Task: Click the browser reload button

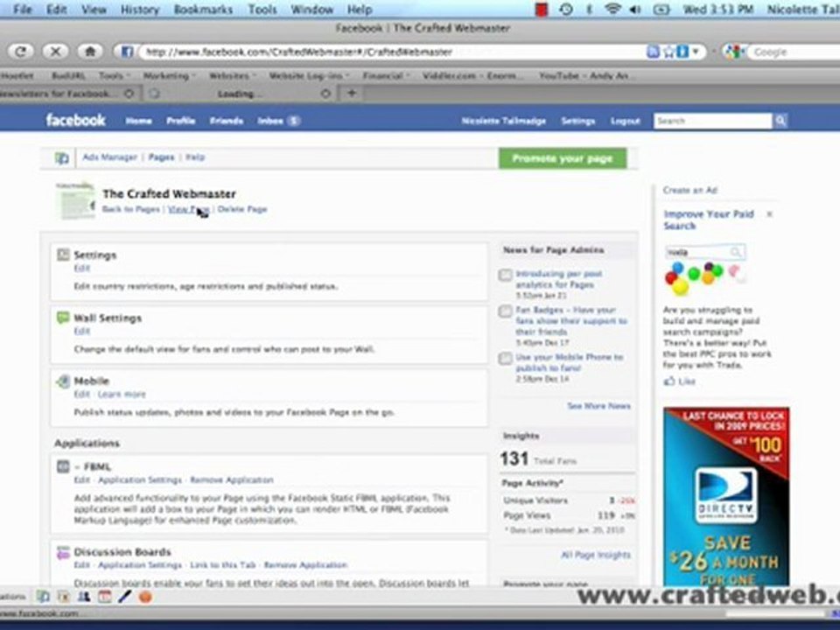Action: [x=20, y=52]
